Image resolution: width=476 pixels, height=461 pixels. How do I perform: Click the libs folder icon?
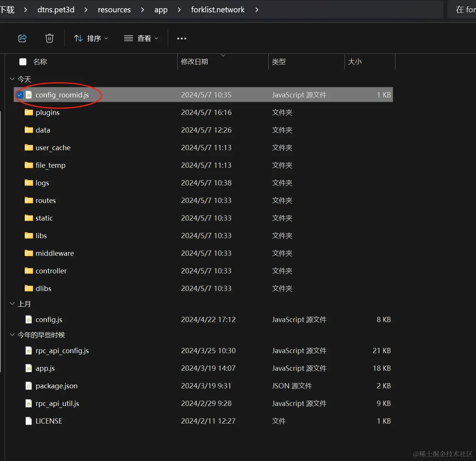tap(29, 236)
